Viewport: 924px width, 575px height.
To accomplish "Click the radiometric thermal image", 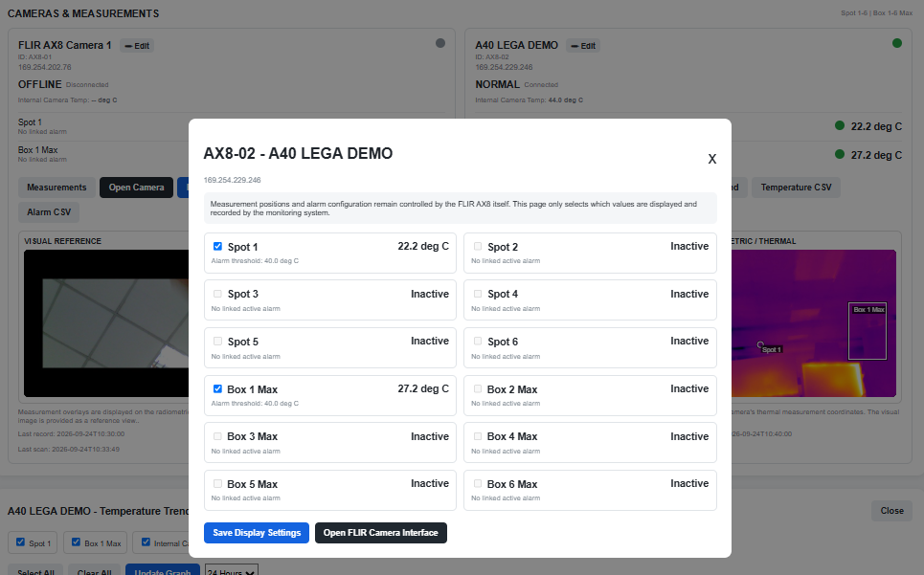I will point(814,323).
